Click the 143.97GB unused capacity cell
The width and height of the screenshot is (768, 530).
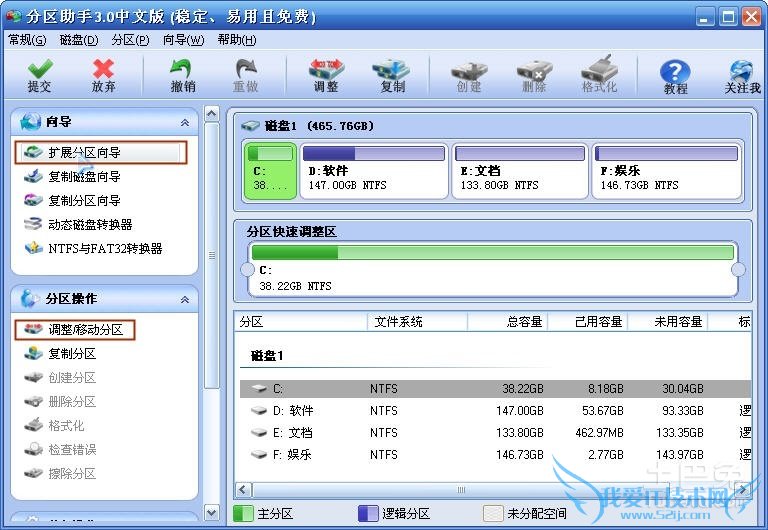click(680, 455)
